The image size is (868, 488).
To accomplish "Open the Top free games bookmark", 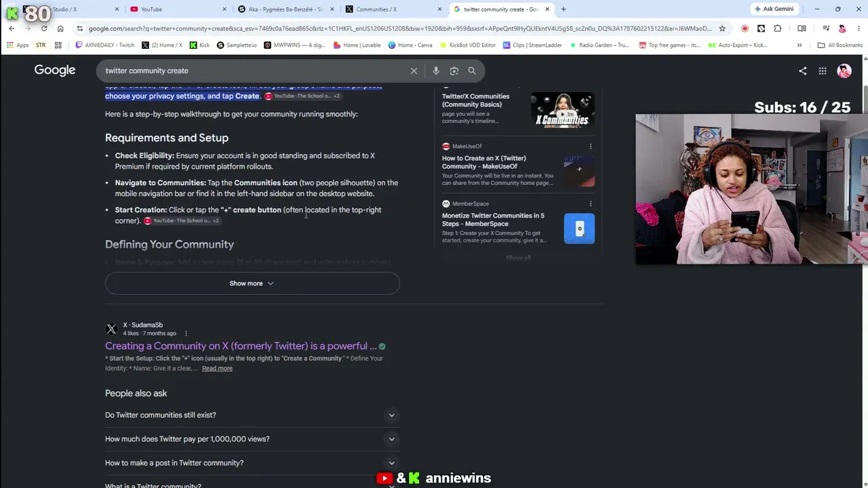I will point(670,45).
